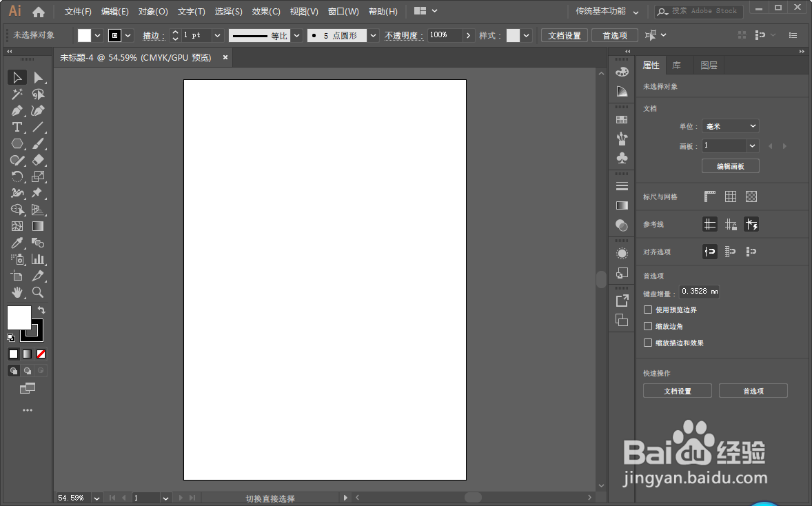The width and height of the screenshot is (812, 506).
Task: Open the Swatches panel grid icon
Action: pos(622,120)
